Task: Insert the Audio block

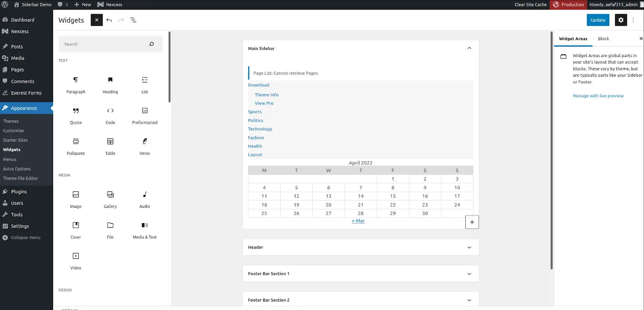Action: [144, 199]
